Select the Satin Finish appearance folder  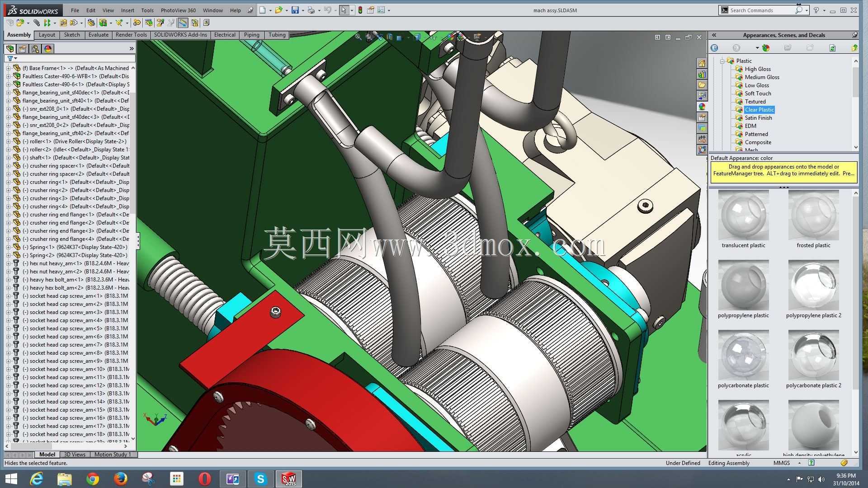point(758,118)
